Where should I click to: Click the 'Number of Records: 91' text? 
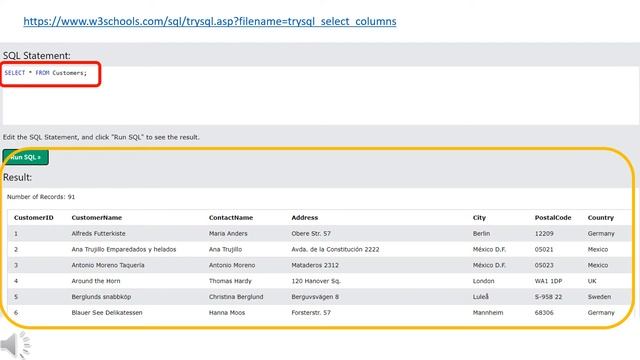click(x=41, y=197)
